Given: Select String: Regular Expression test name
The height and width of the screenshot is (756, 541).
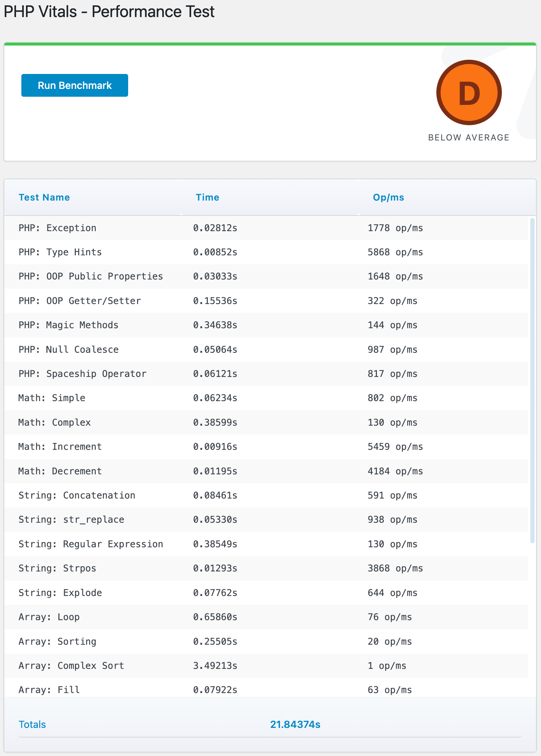Looking at the screenshot, I should point(91,544).
